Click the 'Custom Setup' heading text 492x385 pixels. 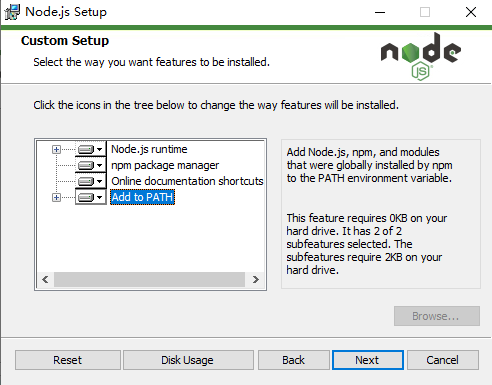click(65, 41)
